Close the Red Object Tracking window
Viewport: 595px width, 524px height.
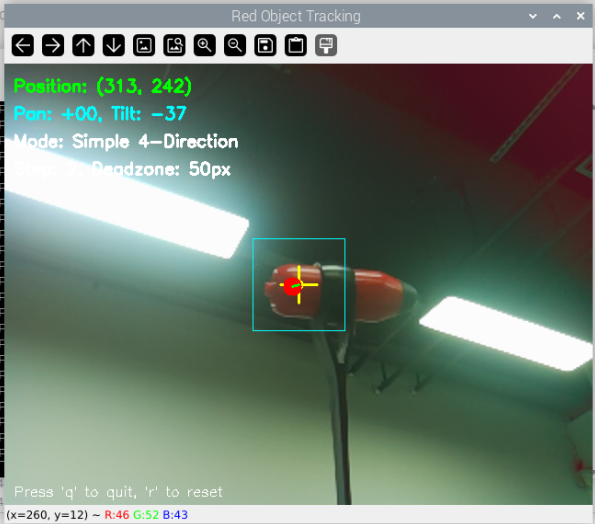coord(581,16)
